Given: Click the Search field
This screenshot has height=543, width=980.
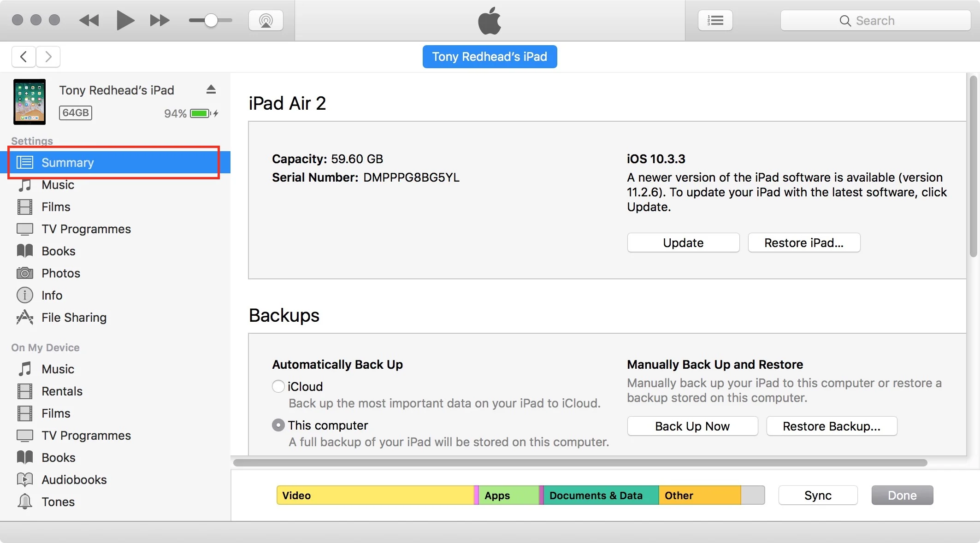Looking at the screenshot, I should click(x=875, y=21).
